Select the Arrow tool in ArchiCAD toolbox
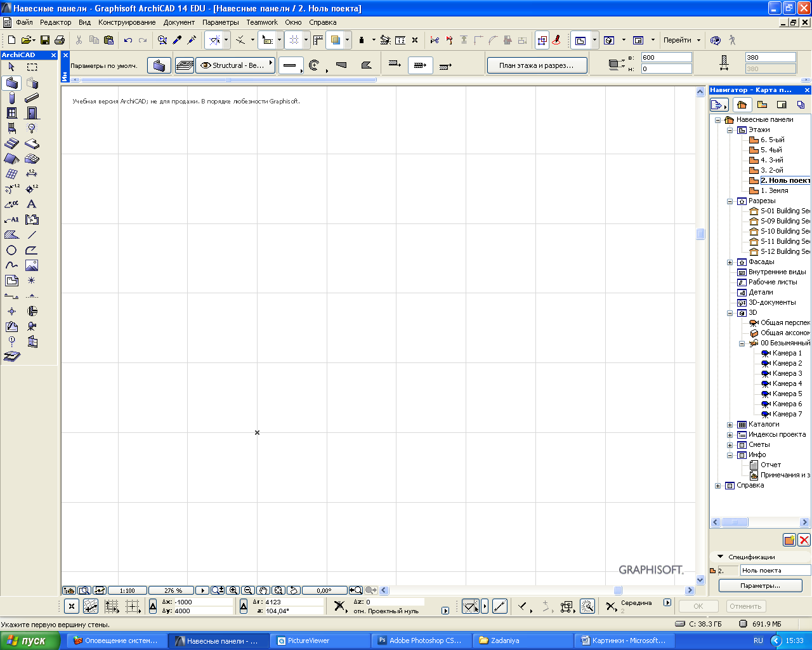The height and width of the screenshot is (650, 812). tap(11, 67)
